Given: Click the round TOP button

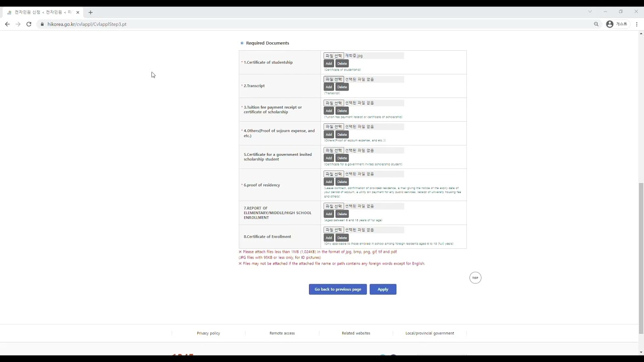Looking at the screenshot, I should click(475, 278).
